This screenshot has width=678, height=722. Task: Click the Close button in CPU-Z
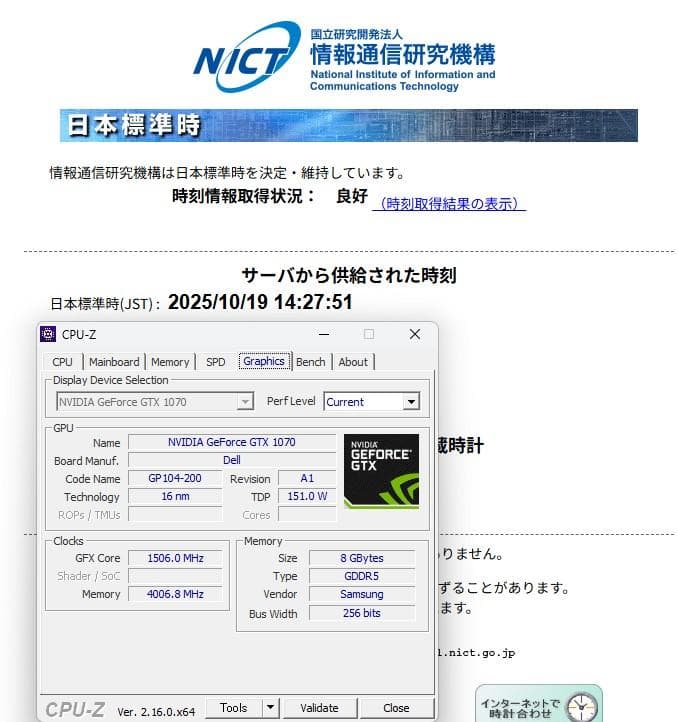(x=396, y=708)
